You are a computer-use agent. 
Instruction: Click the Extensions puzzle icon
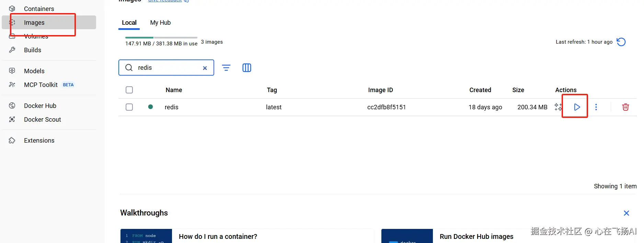(x=12, y=140)
